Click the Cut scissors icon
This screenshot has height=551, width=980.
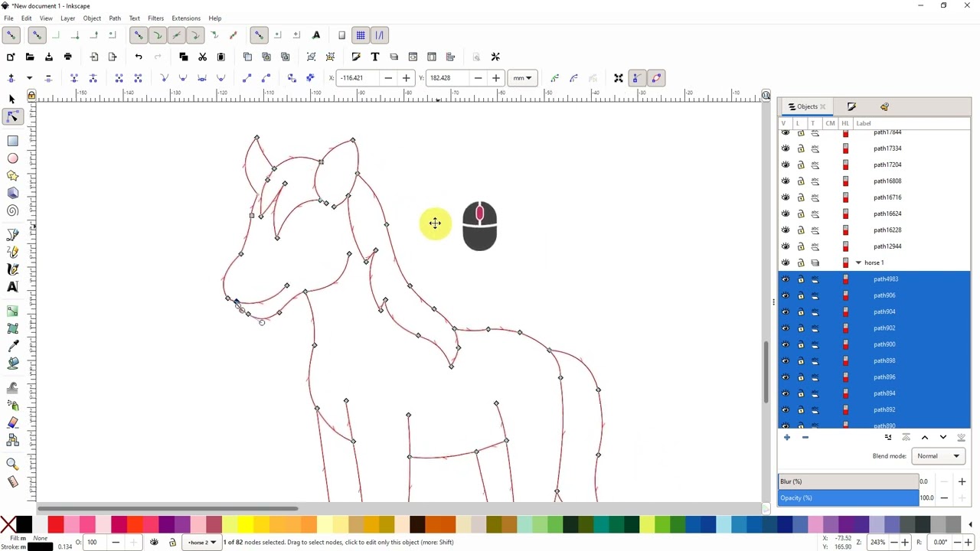[202, 57]
